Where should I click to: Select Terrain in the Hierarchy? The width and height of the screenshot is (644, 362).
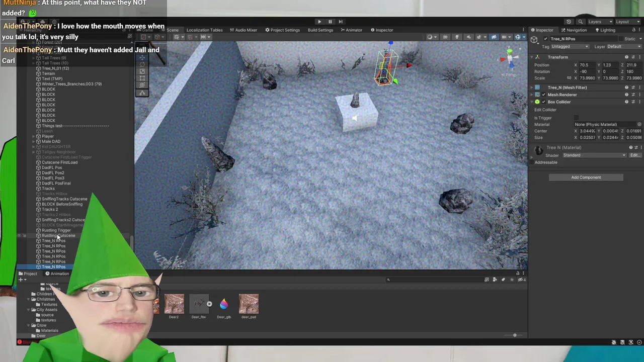point(48,73)
